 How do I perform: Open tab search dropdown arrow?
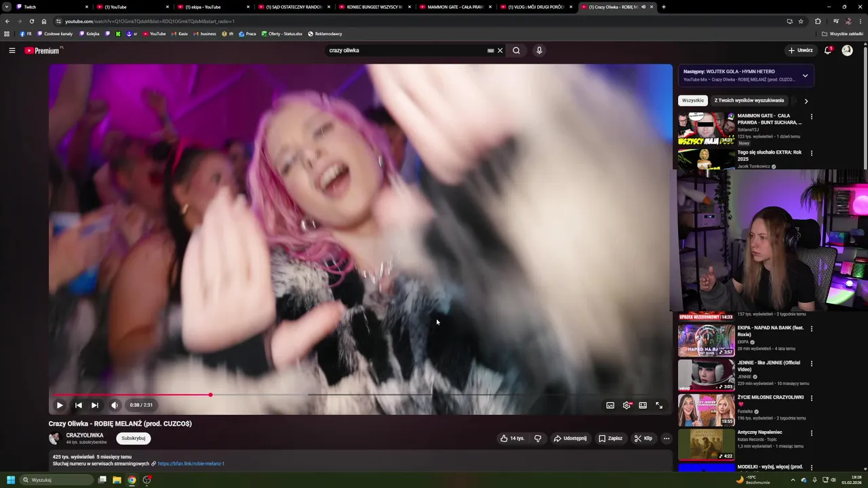[x=6, y=7]
